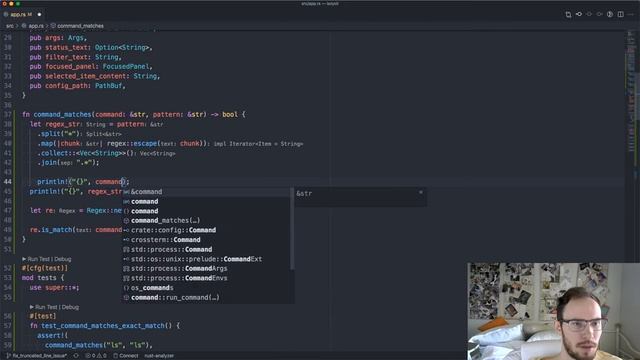The image size is (640, 360).
Task: Pick std::process::Command from the list
Action: 207,249
